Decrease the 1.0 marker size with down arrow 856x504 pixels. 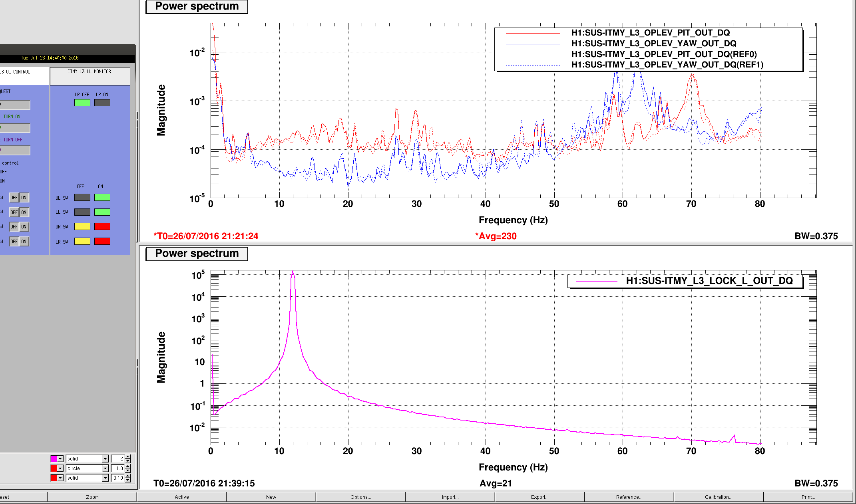tap(128, 470)
